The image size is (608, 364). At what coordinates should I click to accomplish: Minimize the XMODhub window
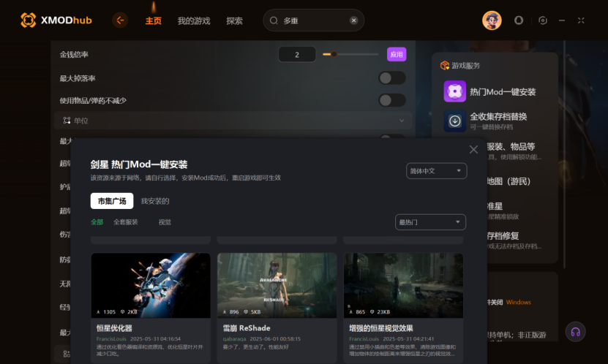561,20
